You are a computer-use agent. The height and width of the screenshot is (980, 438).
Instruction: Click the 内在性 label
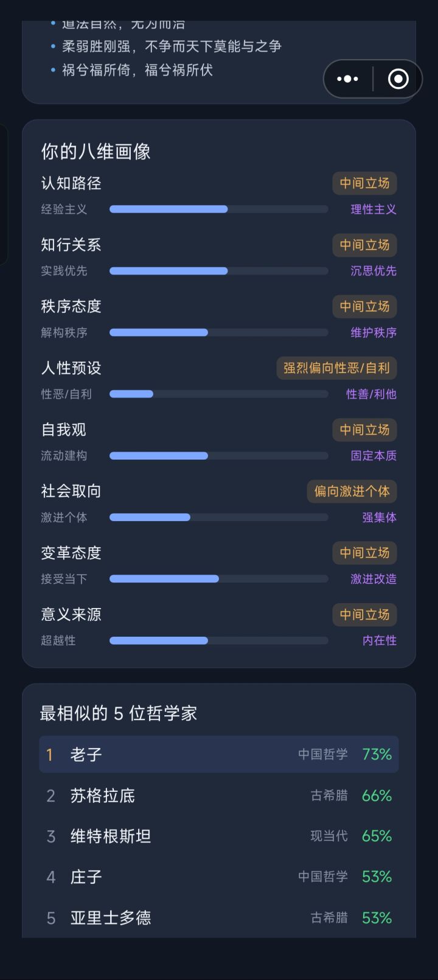(x=380, y=640)
